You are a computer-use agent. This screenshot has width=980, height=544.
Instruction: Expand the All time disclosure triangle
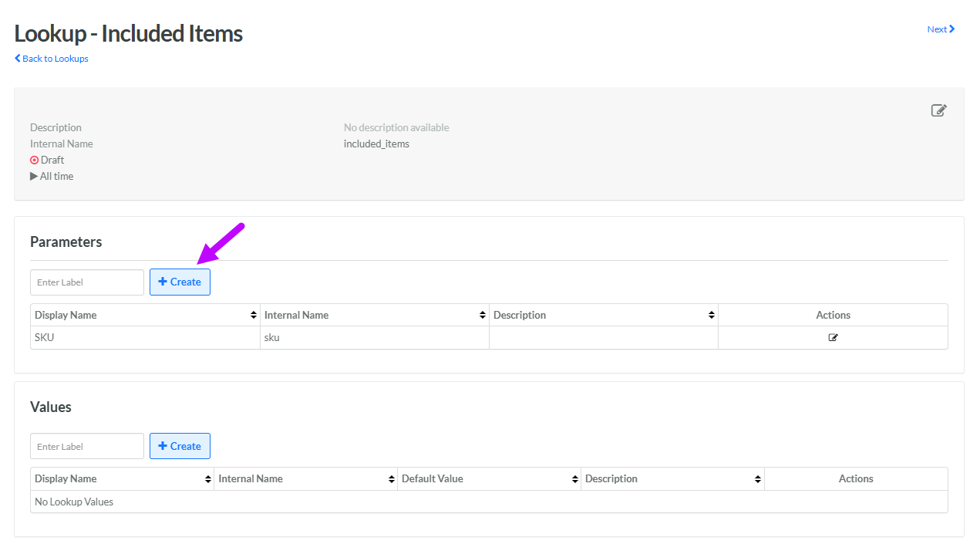[x=34, y=176]
